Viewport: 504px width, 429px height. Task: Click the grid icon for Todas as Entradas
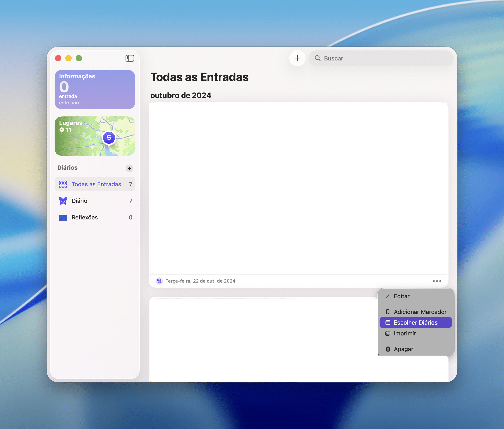point(63,184)
